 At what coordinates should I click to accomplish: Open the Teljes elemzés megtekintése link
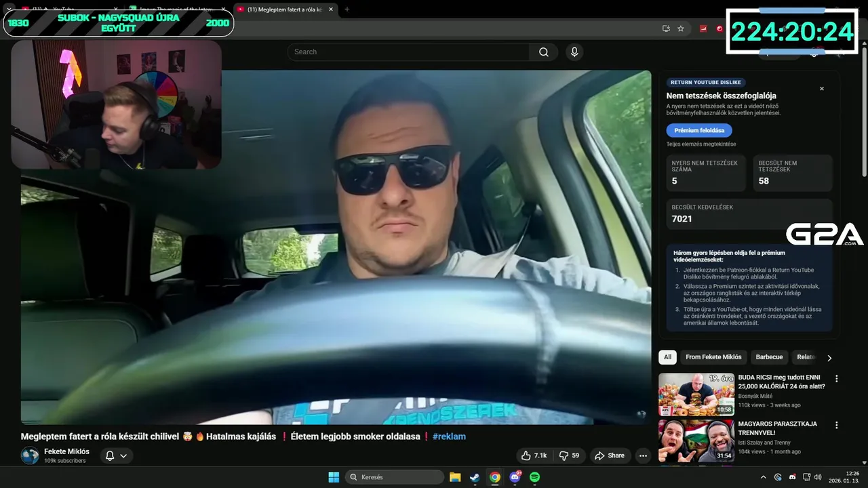(701, 144)
